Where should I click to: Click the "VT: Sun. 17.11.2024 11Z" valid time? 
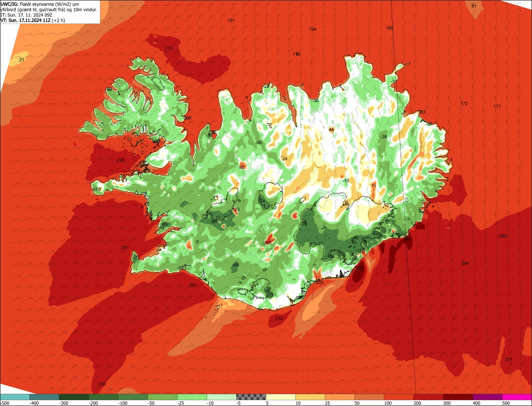[26, 20]
